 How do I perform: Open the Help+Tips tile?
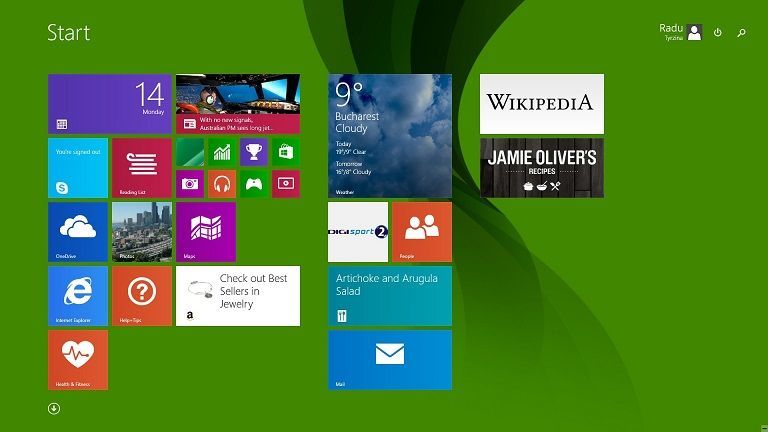tap(142, 296)
